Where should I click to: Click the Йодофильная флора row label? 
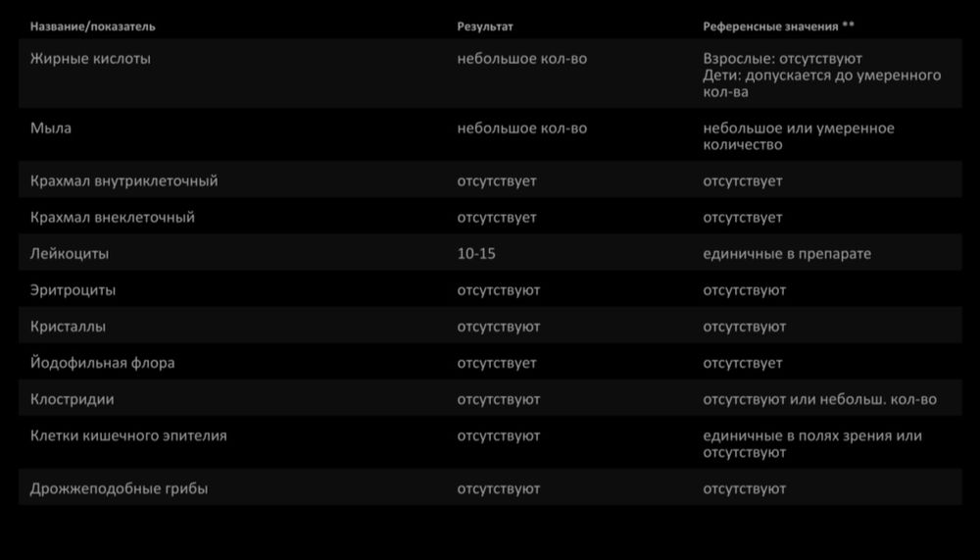click(x=103, y=363)
